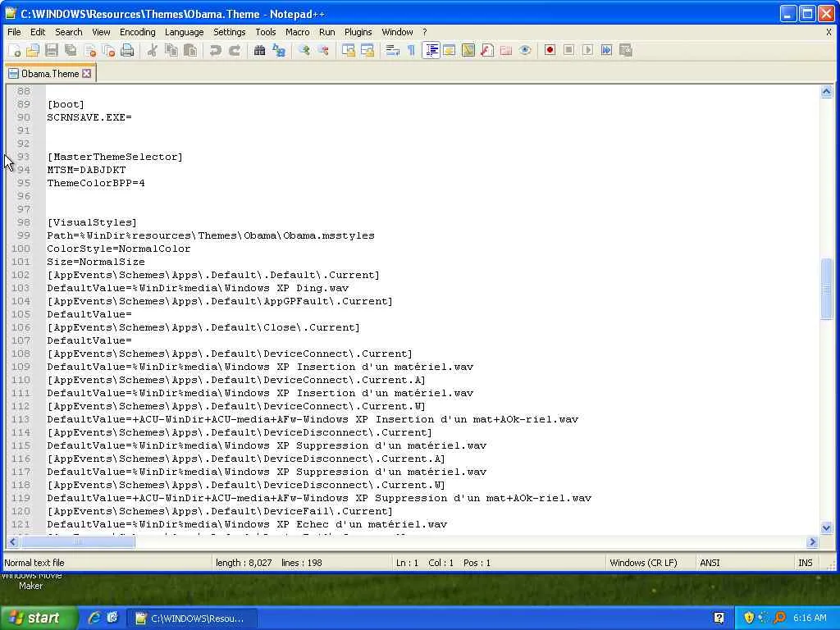
Task: Click the vertical scrollbar thumb
Action: coord(827,289)
